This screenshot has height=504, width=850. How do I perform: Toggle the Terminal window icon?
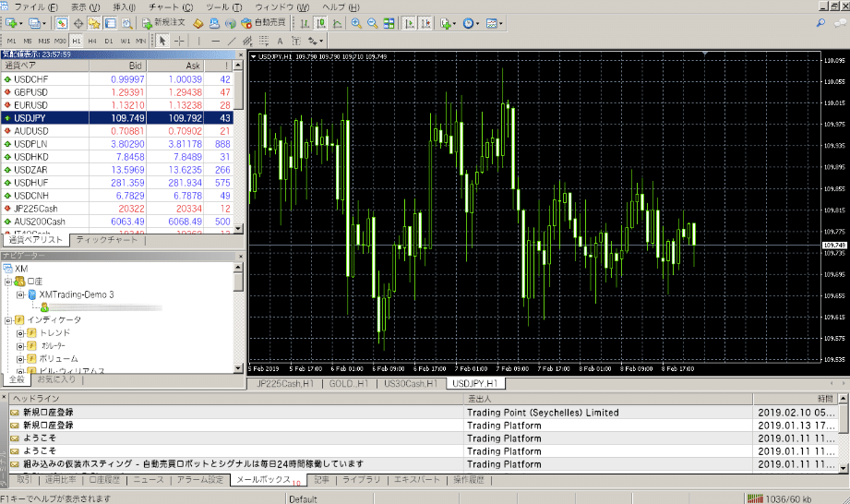point(111,23)
